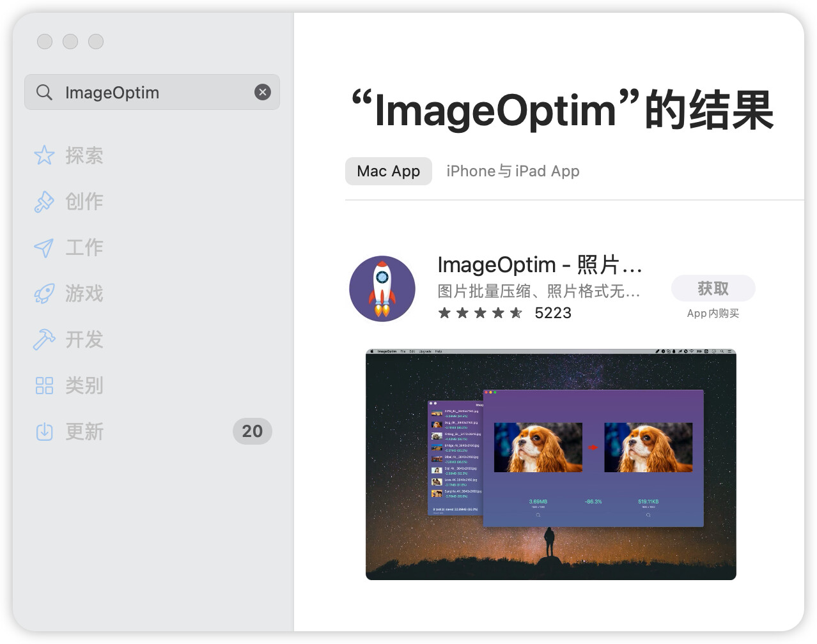Click the Games rocket icon in sidebar
Screen dimensions: 817x644
(44, 293)
